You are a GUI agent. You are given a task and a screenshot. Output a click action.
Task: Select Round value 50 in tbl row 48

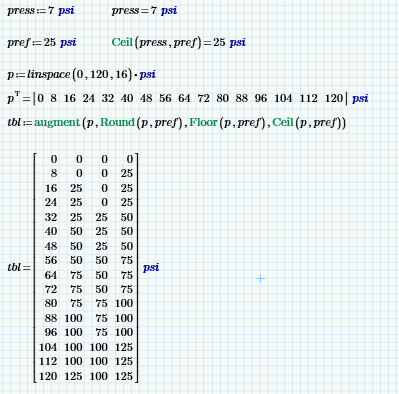tap(76, 246)
